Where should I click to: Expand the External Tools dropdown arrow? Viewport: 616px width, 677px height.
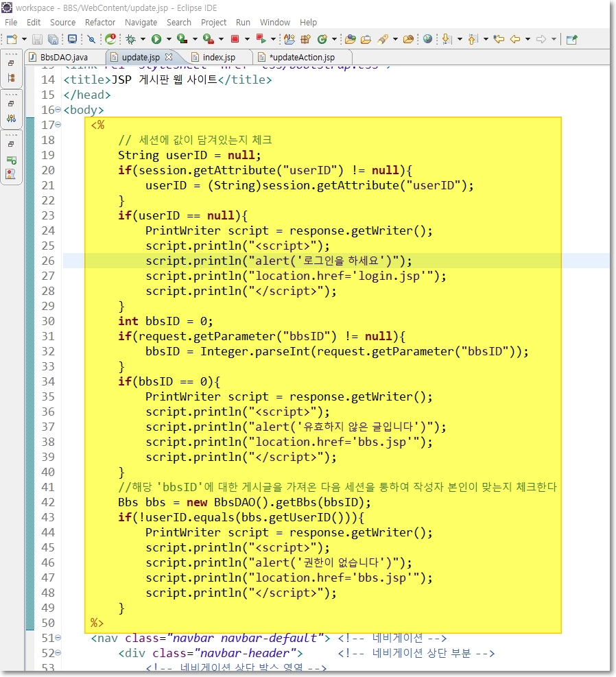221,39
